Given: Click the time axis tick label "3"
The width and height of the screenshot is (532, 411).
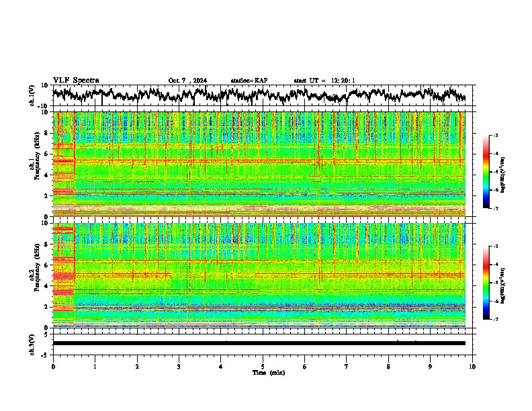Looking at the screenshot, I should (179, 367).
